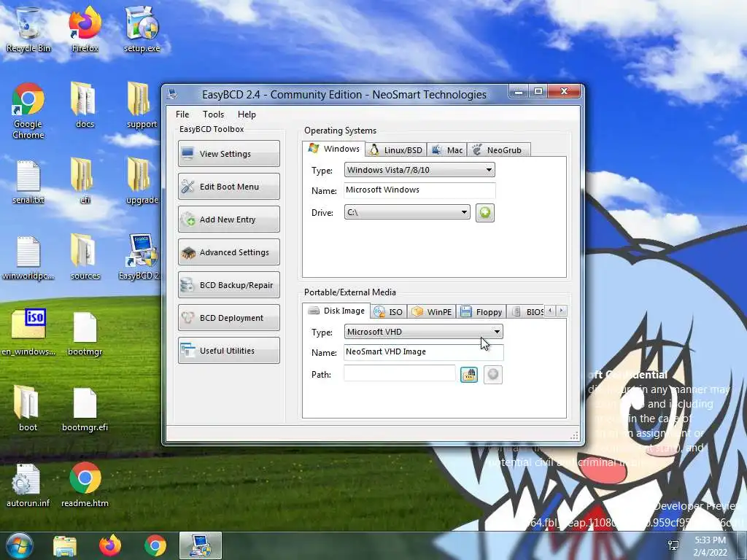Select the sources folder on desktop
The height and width of the screenshot is (560, 747).
(x=85, y=257)
